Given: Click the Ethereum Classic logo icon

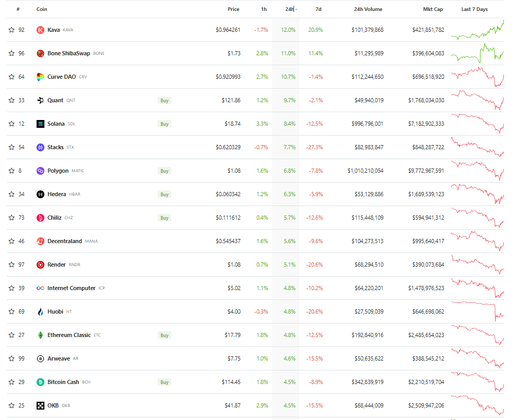Looking at the screenshot, I should (40, 335).
